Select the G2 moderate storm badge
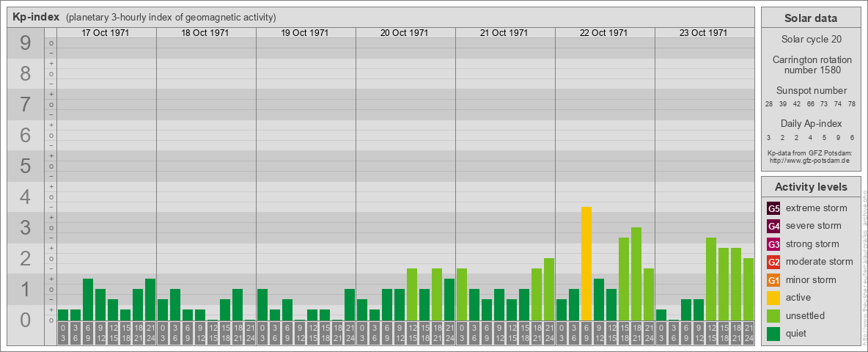The image size is (868, 352). [x=773, y=262]
